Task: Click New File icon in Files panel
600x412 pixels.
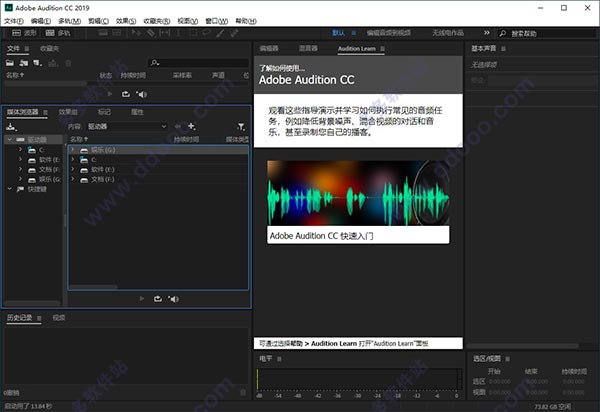Action: click(38, 63)
